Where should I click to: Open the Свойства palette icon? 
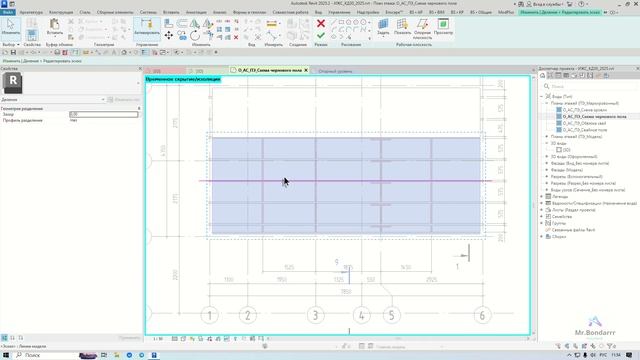click(31, 35)
